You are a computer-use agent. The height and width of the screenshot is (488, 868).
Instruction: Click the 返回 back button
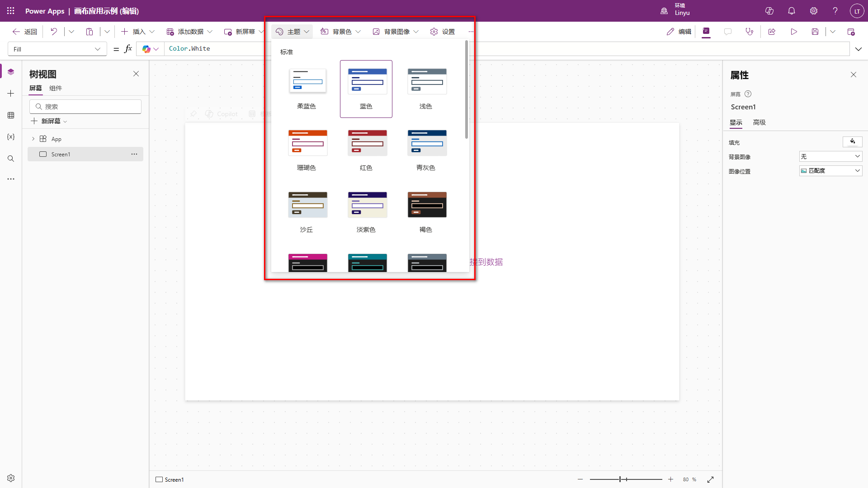pyautogui.click(x=25, y=32)
